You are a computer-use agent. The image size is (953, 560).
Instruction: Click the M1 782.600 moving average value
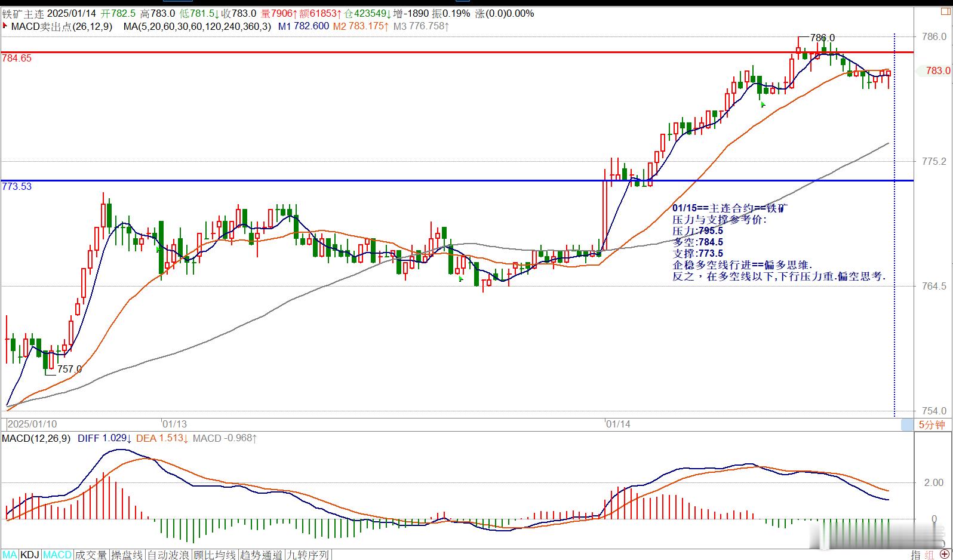(x=303, y=26)
